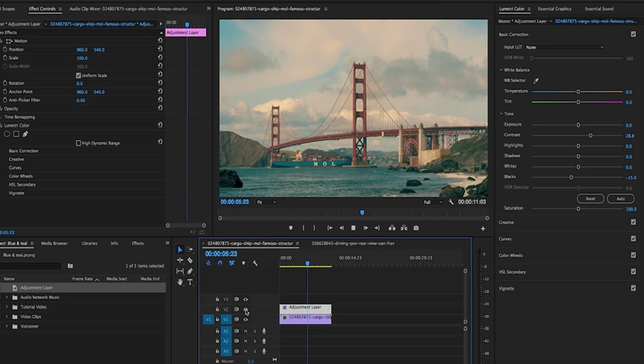This screenshot has height=364, width=644.
Task: Switch to Essential Sound tab
Action: click(x=599, y=9)
